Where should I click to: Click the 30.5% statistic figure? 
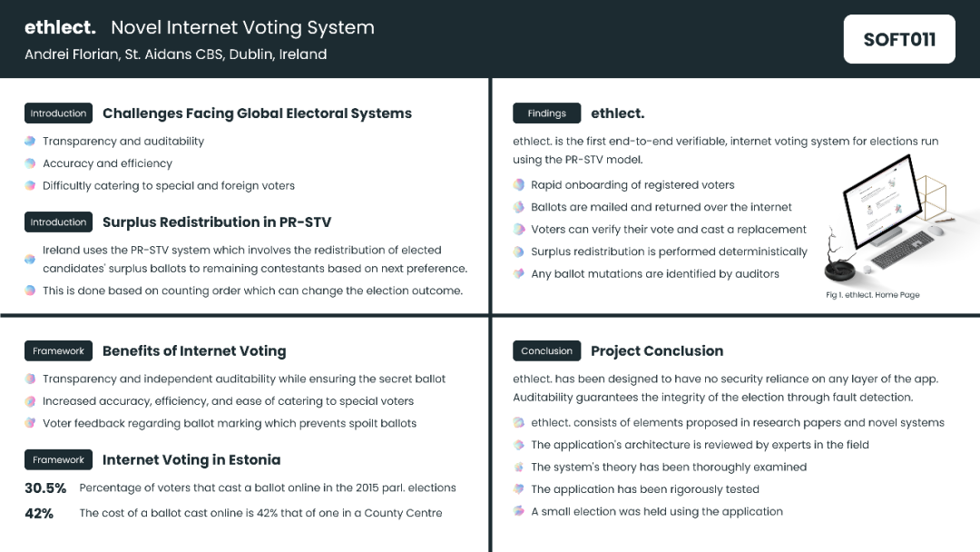(x=45, y=488)
